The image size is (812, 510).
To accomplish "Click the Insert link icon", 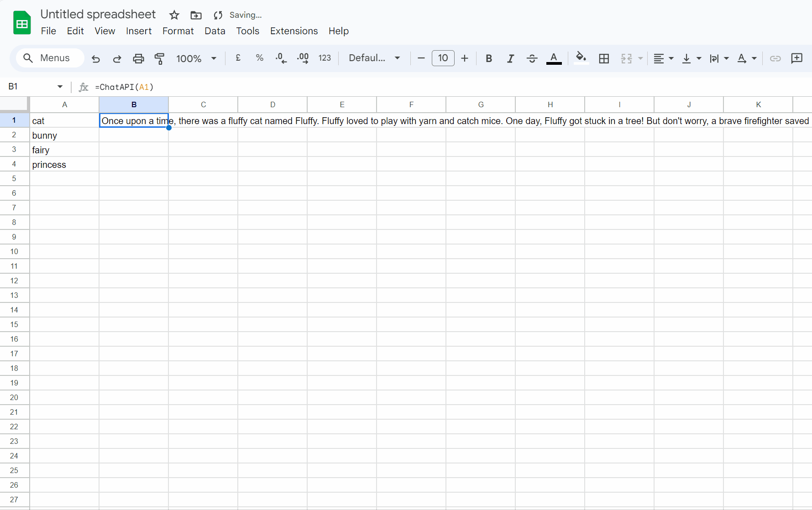I will (775, 58).
